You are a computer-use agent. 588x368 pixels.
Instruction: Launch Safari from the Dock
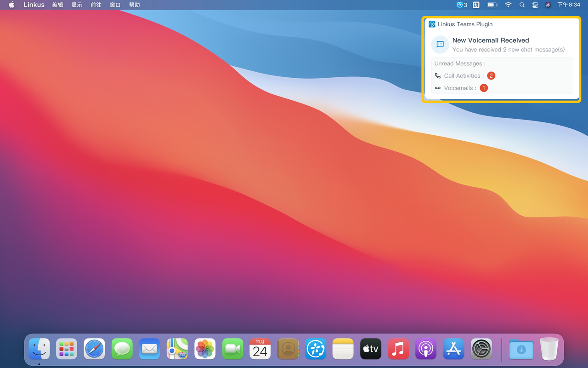(94, 349)
